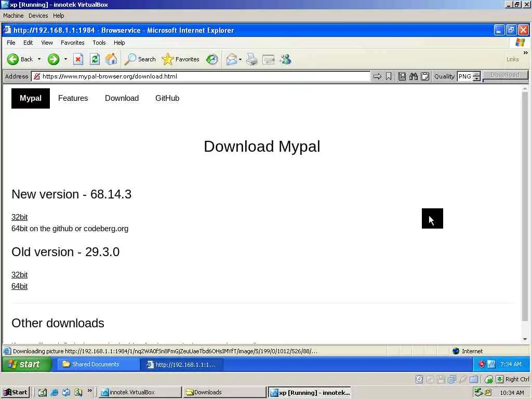532x399 pixels.
Task: Switch to the http://192.168.1.1 taskbar item
Action: [181, 364]
